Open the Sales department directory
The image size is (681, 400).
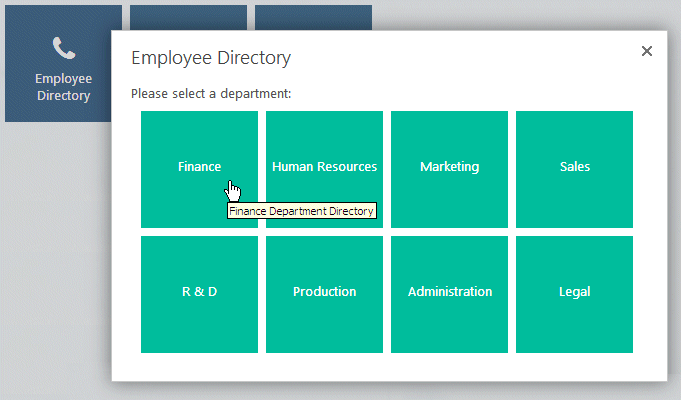pos(574,168)
